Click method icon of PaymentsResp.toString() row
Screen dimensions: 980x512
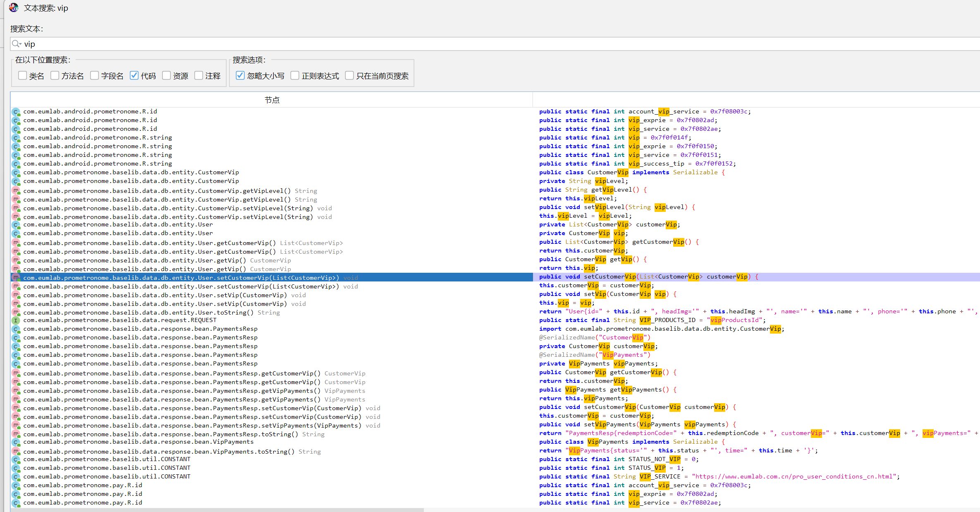pos(16,434)
